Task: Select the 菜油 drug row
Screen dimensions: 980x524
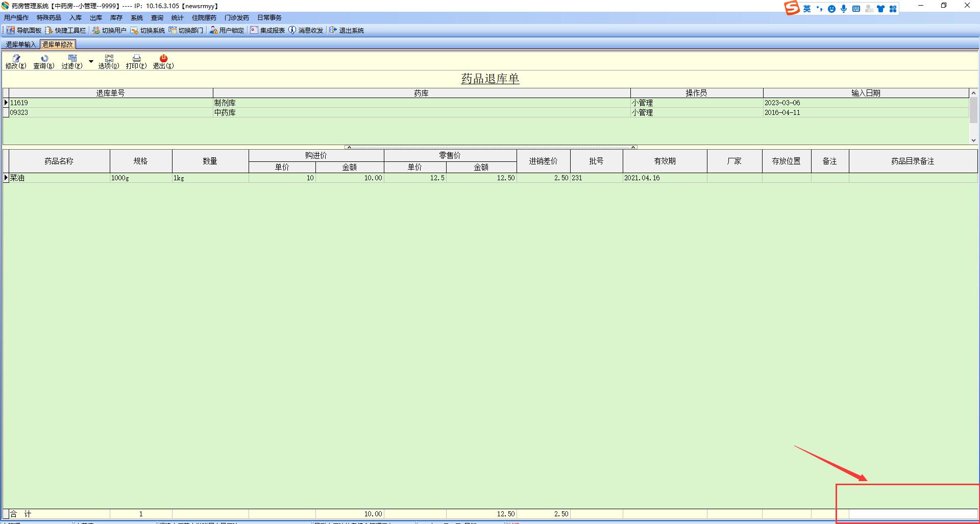Action: (x=490, y=178)
